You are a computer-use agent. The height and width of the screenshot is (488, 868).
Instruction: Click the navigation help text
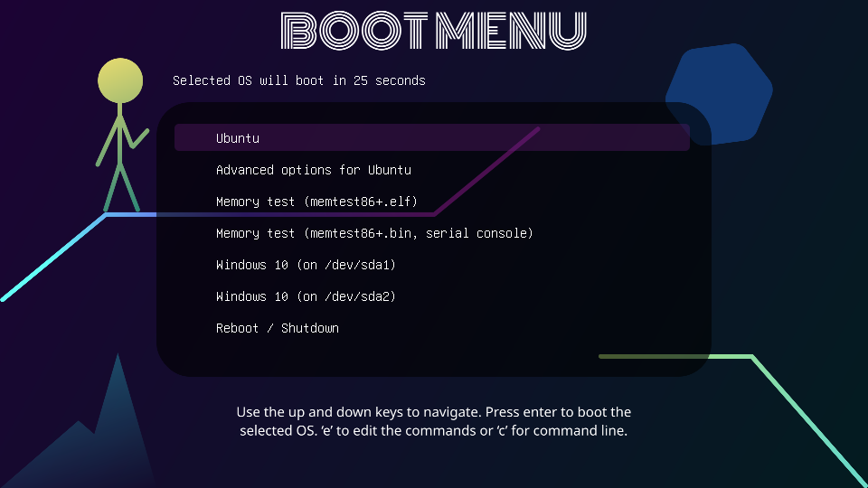click(x=433, y=421)
